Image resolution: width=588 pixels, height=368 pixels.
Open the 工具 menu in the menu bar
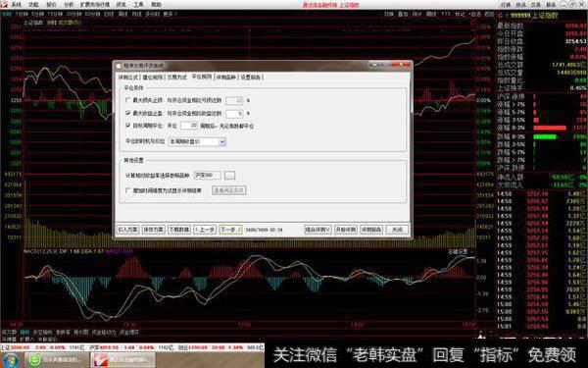pyautogui.click(x=138, y=5)
